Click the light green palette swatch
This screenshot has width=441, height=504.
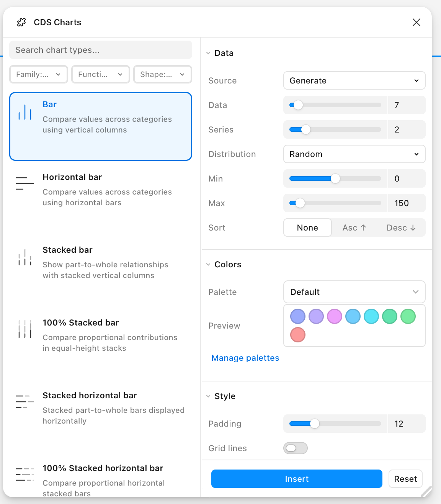pyautogui.click(x=408, y=316)
